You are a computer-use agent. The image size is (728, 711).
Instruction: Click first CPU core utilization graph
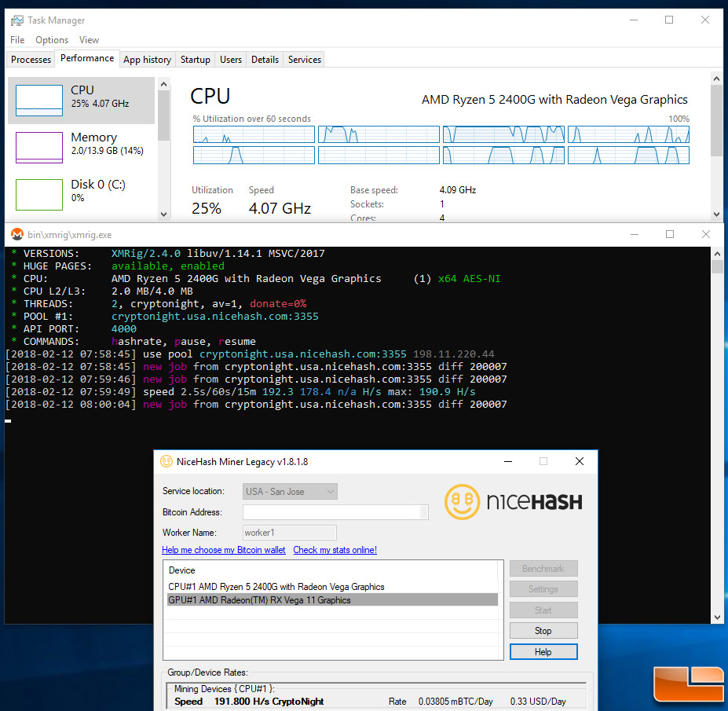click(254, 134)
